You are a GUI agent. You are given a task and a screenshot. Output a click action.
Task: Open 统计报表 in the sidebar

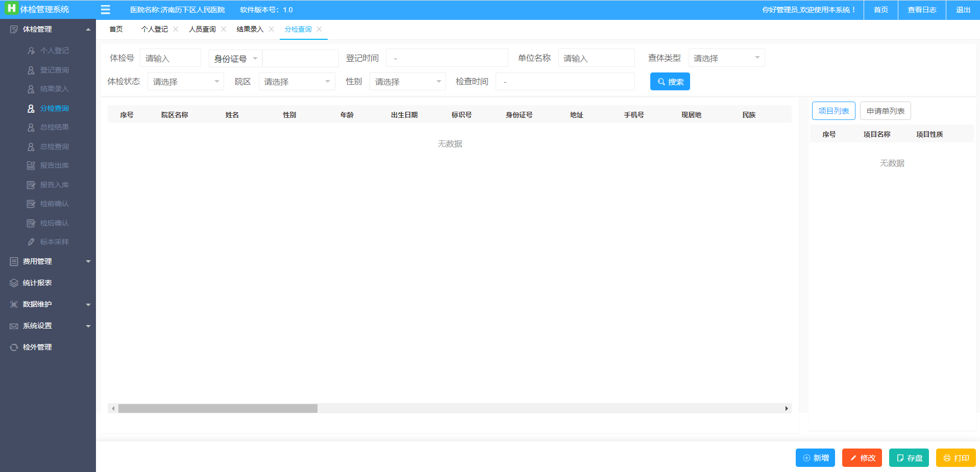[x=37, y=283]
